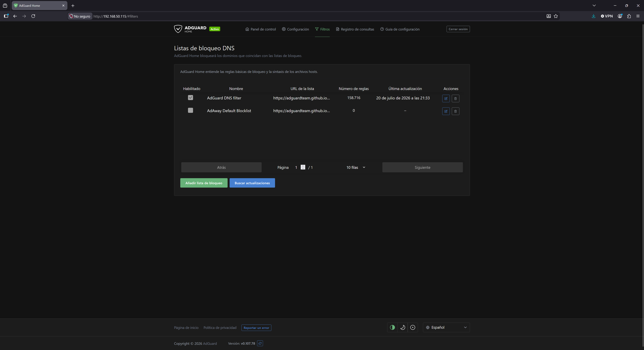Open Guía de configuración

click(x=400, y=29)
